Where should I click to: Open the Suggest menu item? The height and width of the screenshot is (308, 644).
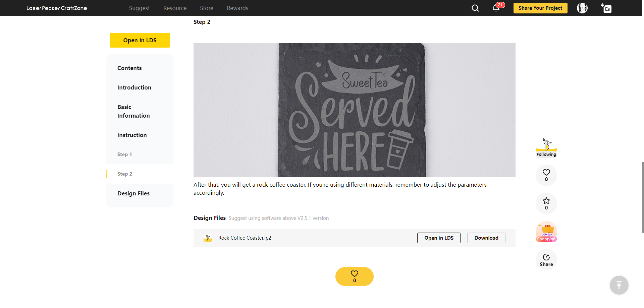click(x=140, y=8)
